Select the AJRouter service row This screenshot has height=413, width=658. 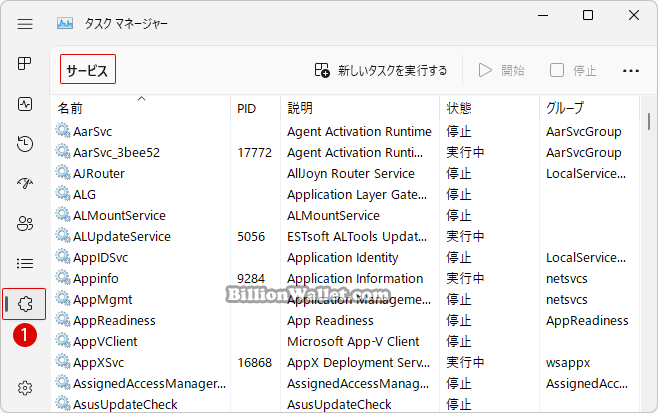346,173
